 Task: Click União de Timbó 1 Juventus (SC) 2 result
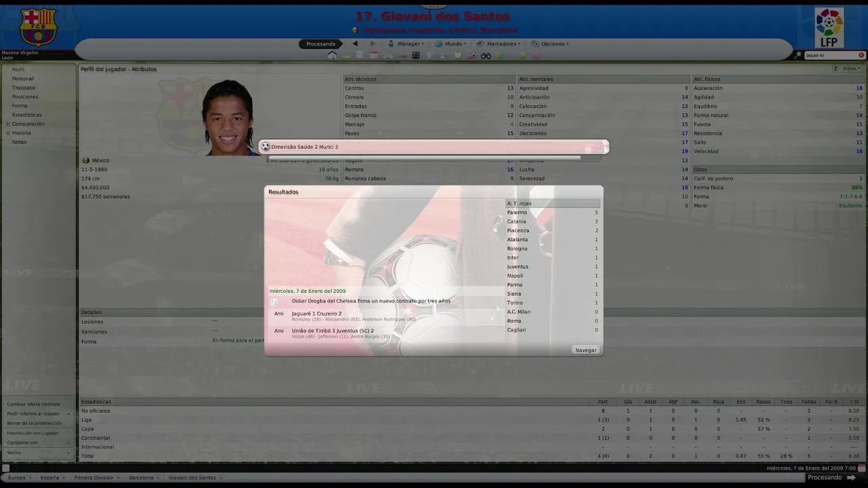point(332,331)
